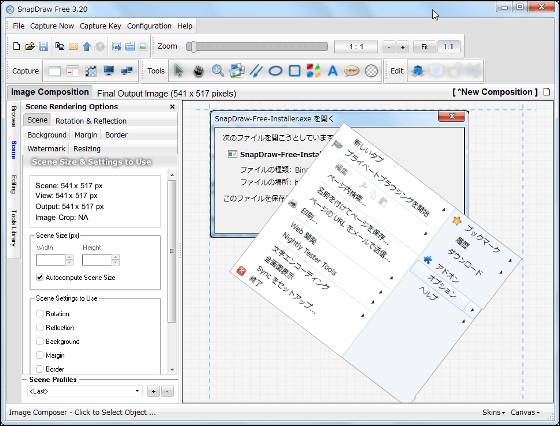Click the blue upload arrow icon
The width and height of the screenshot is (560, 426).
pyautogui.click(x=87, y=46)
